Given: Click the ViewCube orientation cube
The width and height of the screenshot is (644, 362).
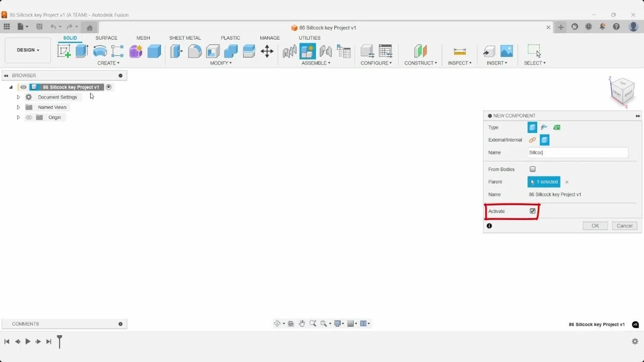Looking at the screenshot, I should tap(622, 91).
